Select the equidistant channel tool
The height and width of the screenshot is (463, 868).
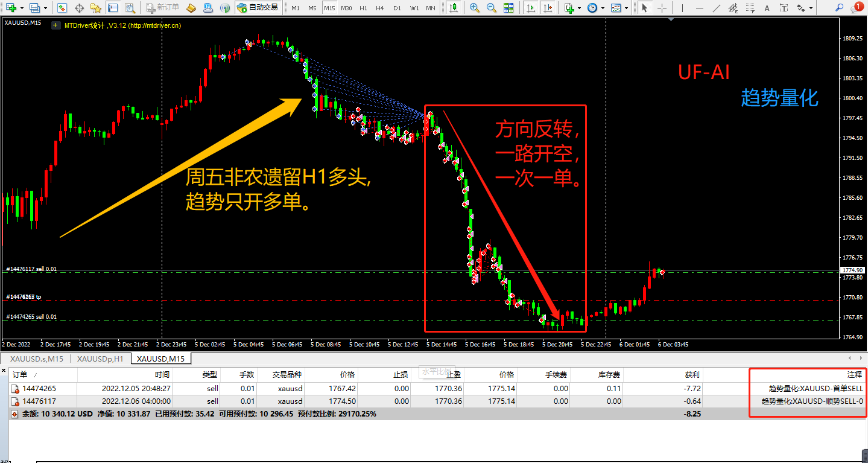click(732, 8)
